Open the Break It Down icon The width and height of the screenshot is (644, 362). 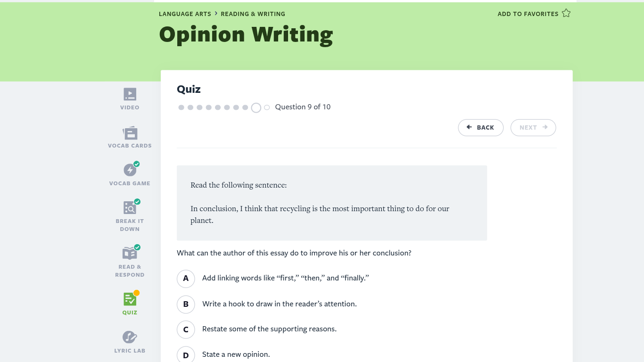[130, 207]
